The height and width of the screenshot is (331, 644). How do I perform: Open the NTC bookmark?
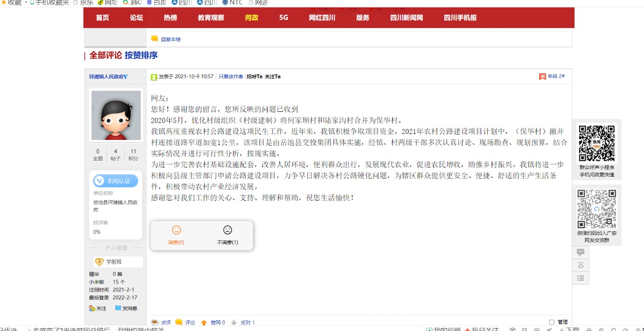click(x=232, y=2)
